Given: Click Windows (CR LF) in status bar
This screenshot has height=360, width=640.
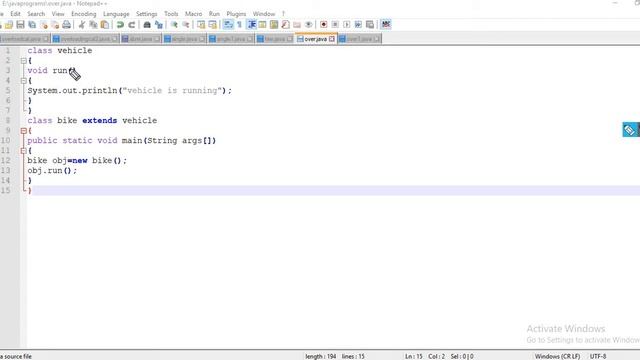Looking at the screenshot, I should coord(557,356).
